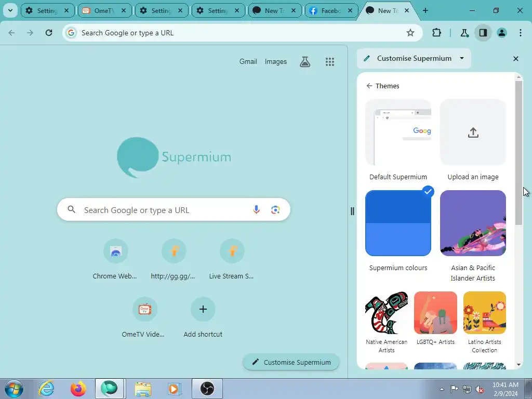Screen dimensions: 532x399
Task: Open the three-dot browser menu
Action: click(521, 33)
